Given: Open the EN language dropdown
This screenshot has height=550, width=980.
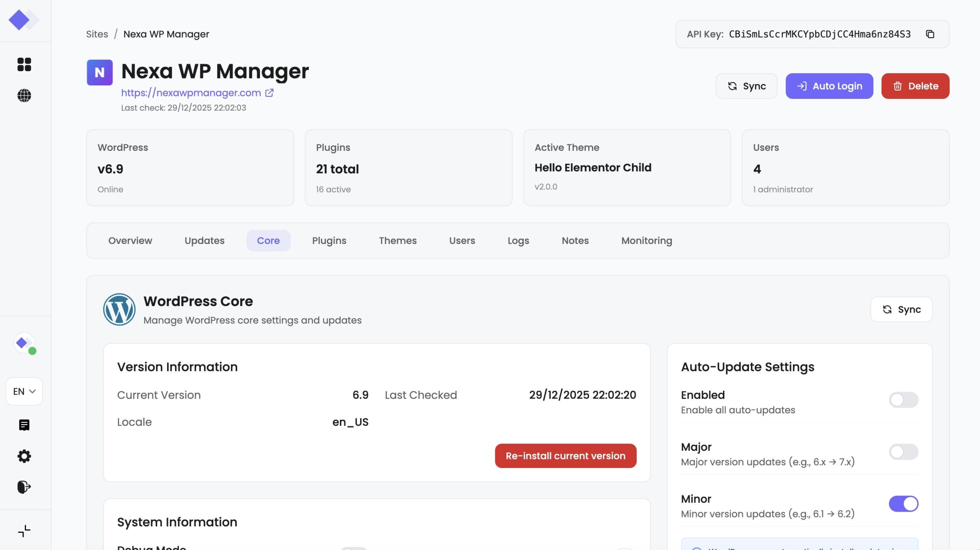Looking at the screenshot, I should [24, 391].
